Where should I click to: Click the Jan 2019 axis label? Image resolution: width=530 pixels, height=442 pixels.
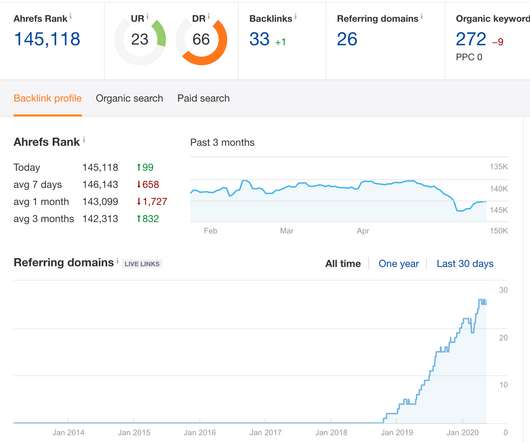(397, 433)
